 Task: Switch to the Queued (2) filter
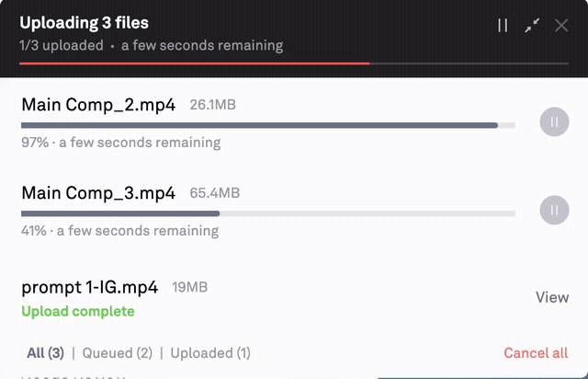[118, 353]
